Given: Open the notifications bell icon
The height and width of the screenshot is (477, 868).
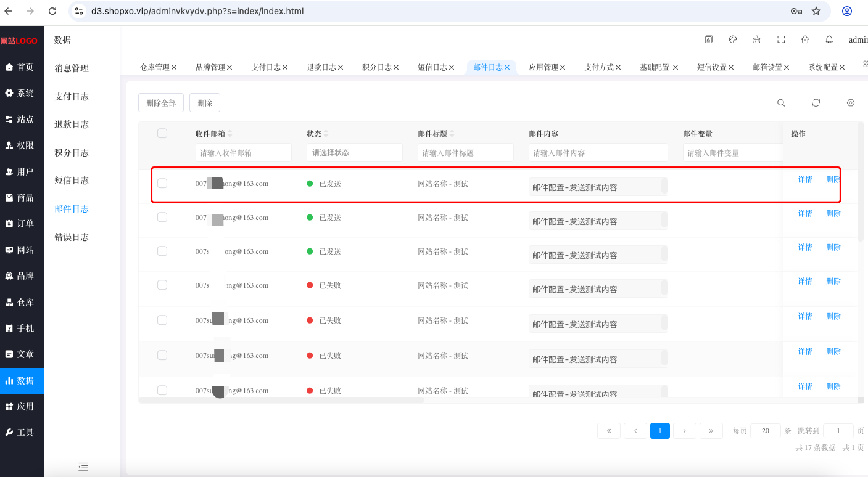Looking at the screenshot, I should [829, 39].
